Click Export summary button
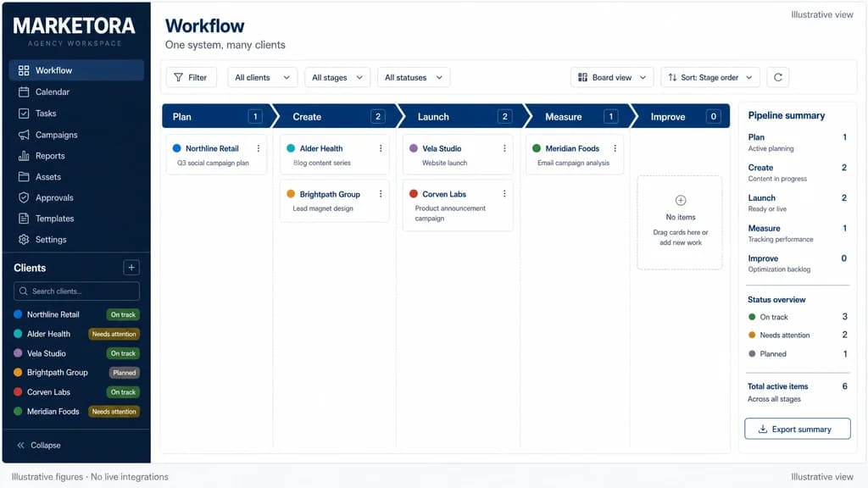Image resolution: width=868 pixels, height=488 pixels. (x=797, y=429)
